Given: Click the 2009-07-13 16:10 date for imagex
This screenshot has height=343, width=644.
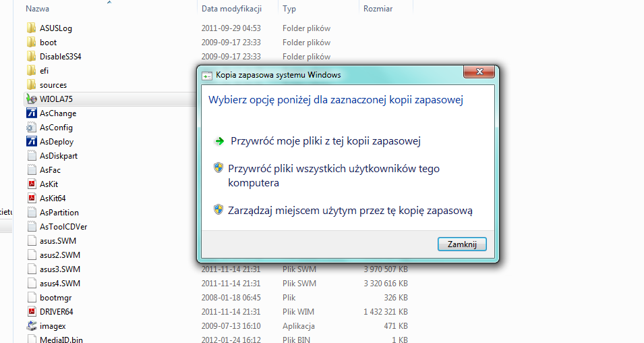Looking at the screenshot, I should pyautogui.click(x=231, y=326).
